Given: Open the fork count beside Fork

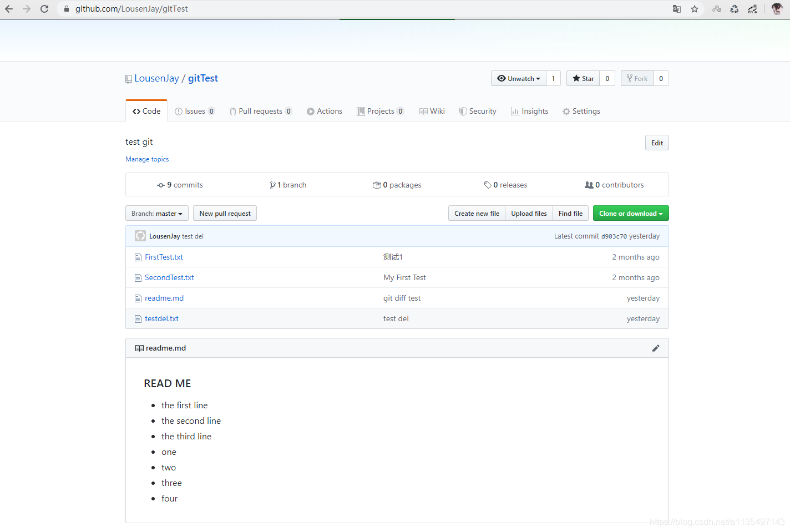Looking at the screenshot, I should click(661, 78).
